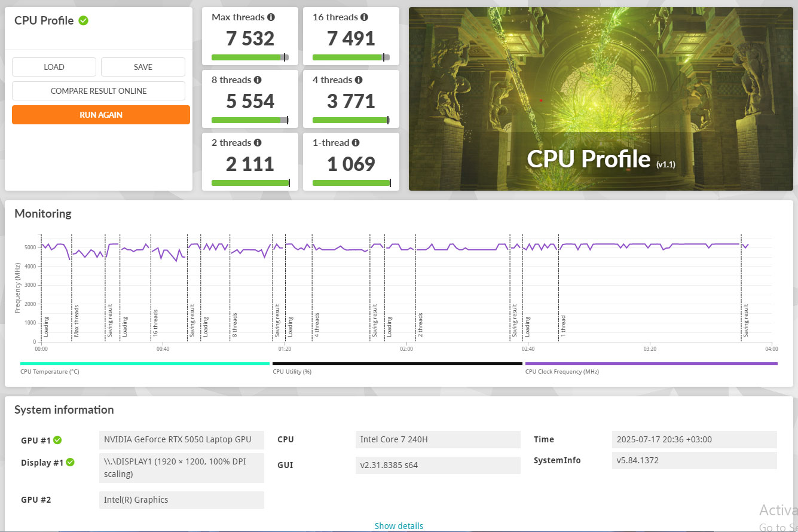
Task: Toggle the CPU Temperature legend line
Action: [x=145, y=363]
